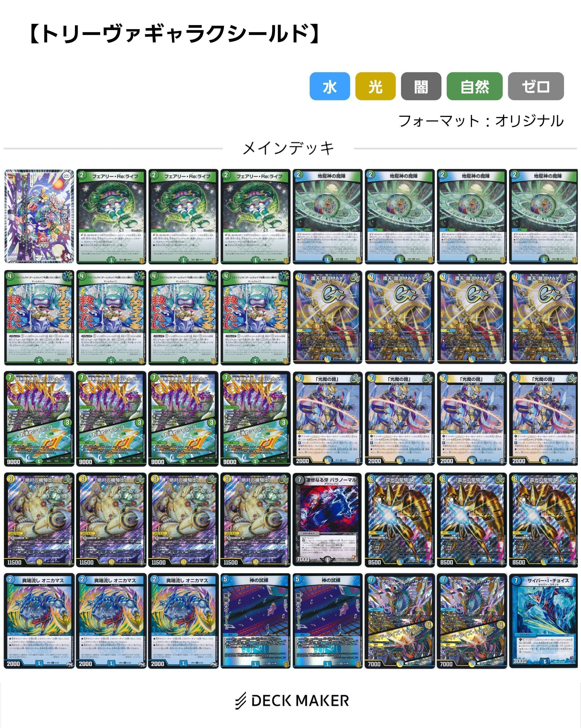Click the first 護天!銀河MAX card
This screenshot has width=581, height=728.
click(x=328, y=317)
